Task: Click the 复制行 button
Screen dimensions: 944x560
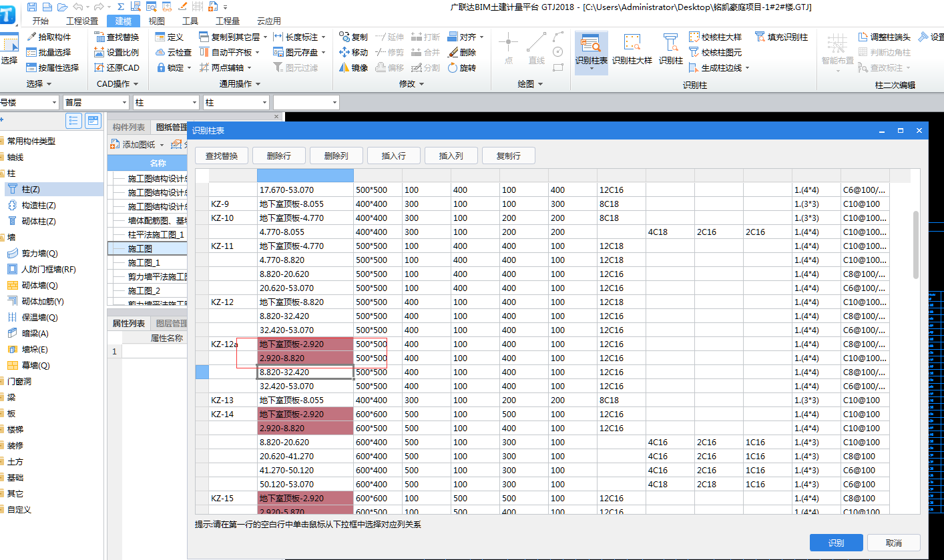Action: (508, 156)
